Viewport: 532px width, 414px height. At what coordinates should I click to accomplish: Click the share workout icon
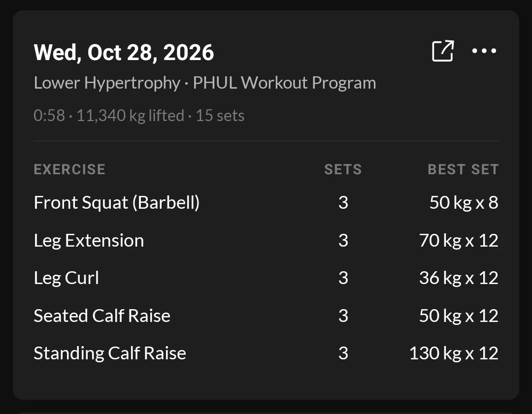pos(443,51)
